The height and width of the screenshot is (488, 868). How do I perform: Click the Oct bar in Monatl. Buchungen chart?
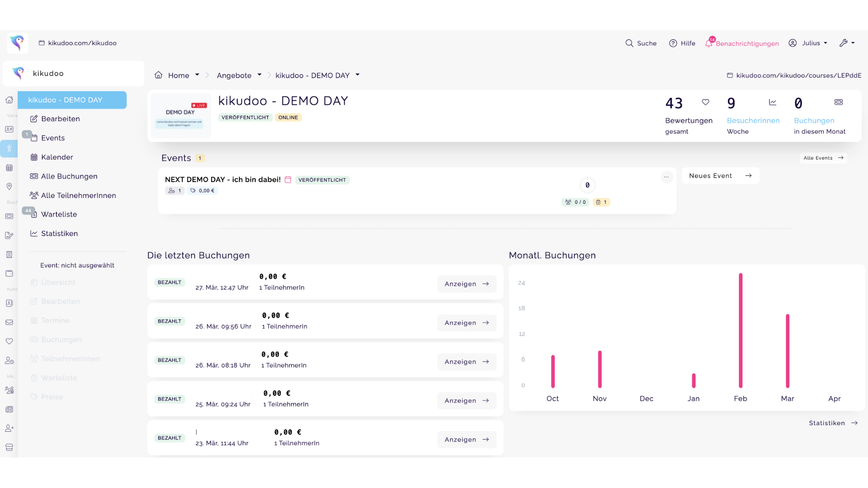pyautogui.click(x=552, y=371)
